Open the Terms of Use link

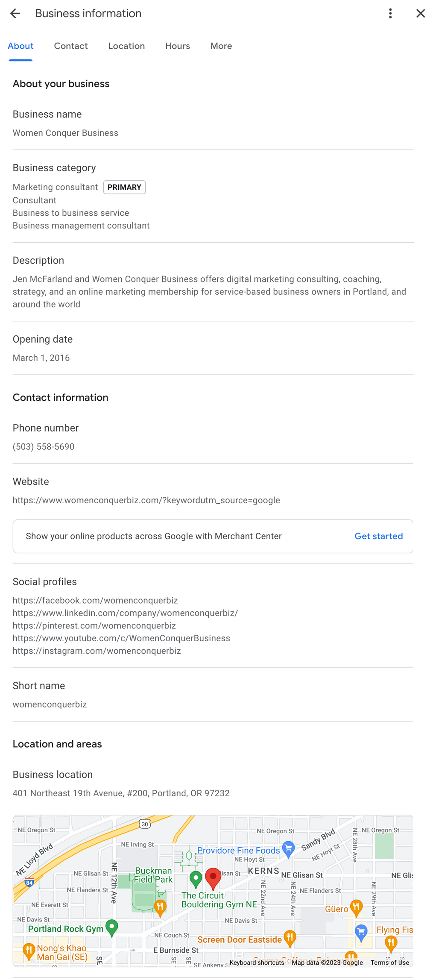coord(389,962)
